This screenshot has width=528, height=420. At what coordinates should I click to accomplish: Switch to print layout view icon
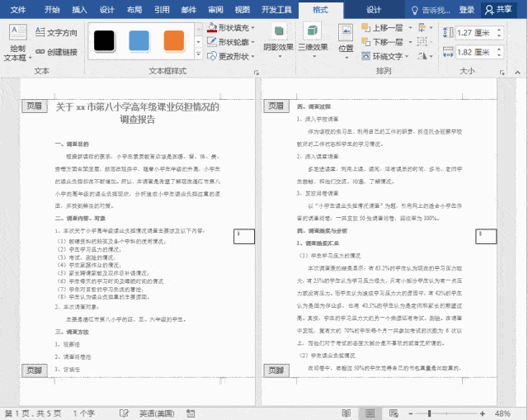[370, 413]
